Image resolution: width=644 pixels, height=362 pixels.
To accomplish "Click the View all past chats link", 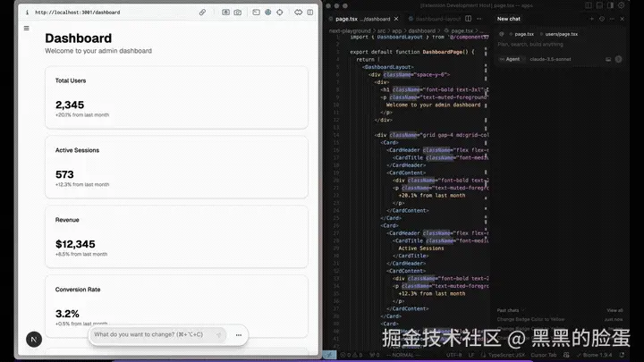I will [x=614, y=310].
